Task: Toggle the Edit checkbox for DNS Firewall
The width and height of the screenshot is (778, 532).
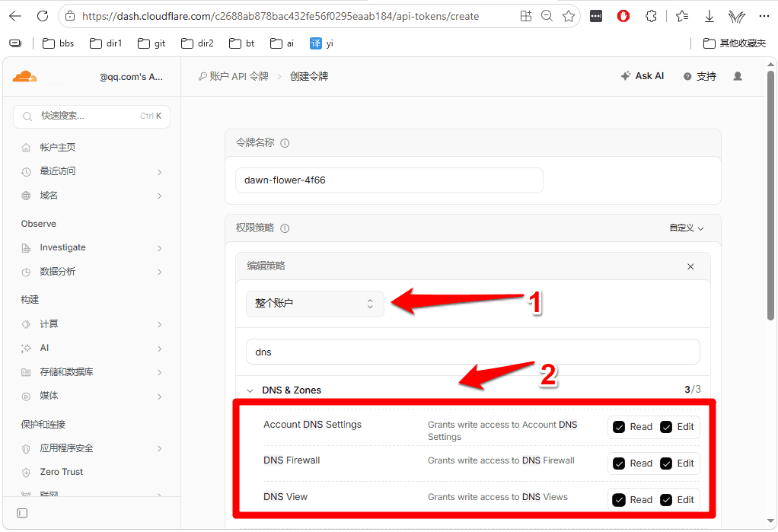Action: [x=666, y=464]
